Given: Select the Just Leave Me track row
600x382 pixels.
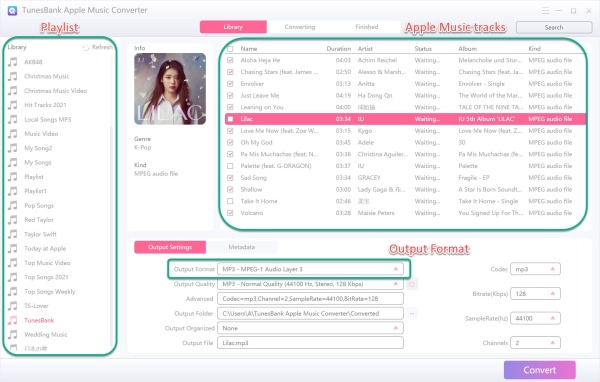Looking at the screenshot, I should pos(406,95).
